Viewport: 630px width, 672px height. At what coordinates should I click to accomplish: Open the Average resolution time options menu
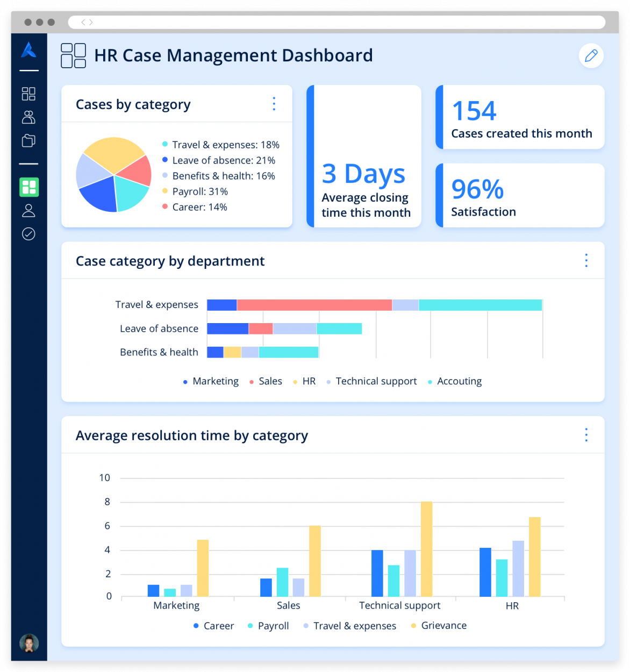coord(586,435)
